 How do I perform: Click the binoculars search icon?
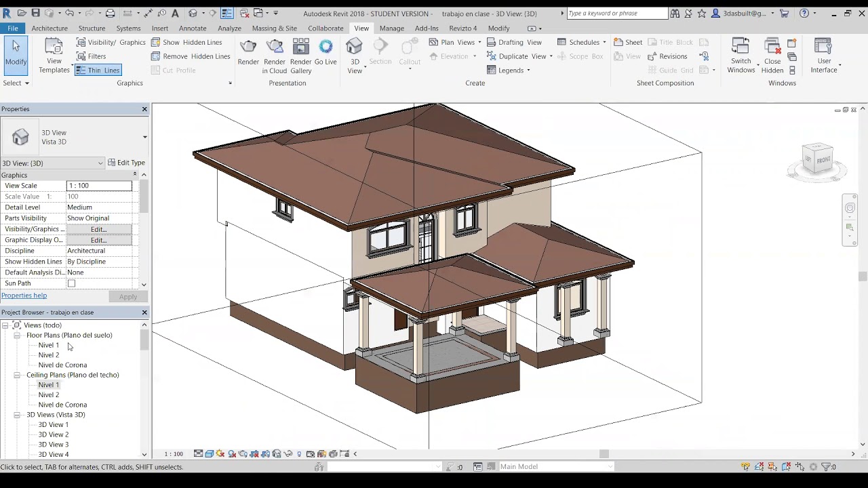coord(675,13)
